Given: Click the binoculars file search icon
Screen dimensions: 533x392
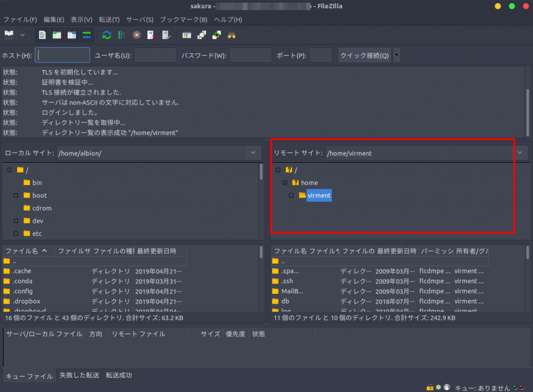Looking at the screenshot, I should coord(231,35).
